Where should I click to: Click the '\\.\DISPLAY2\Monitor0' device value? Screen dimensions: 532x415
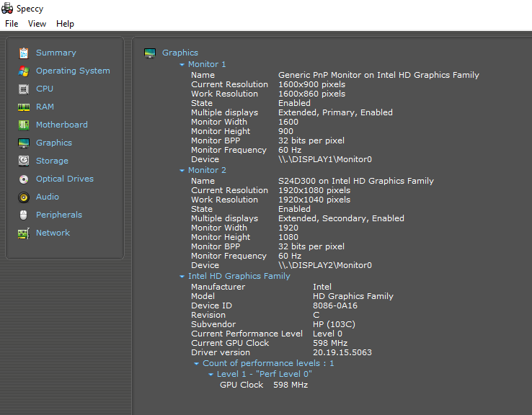325,265
